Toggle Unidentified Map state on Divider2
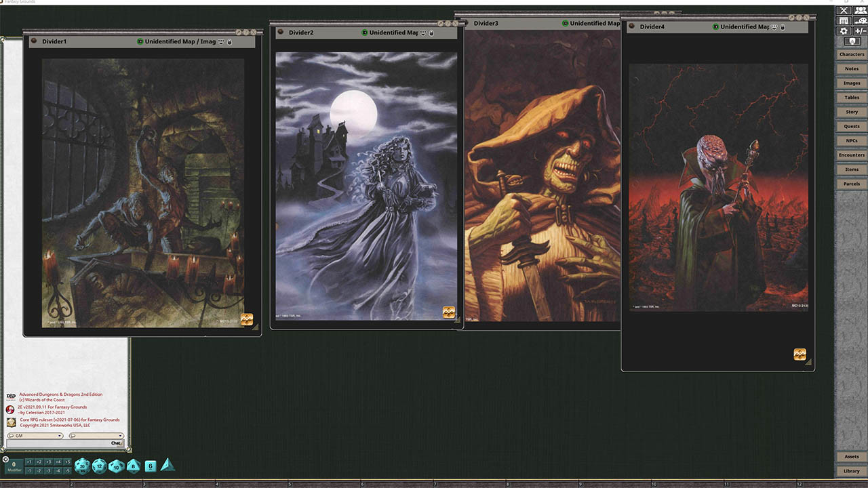The height and width of the screenshot is (488, 868). coord(363,32)
